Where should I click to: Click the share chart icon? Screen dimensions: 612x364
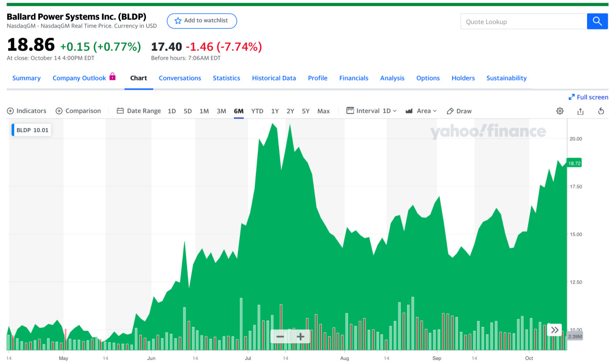click(x=580, y=111)
